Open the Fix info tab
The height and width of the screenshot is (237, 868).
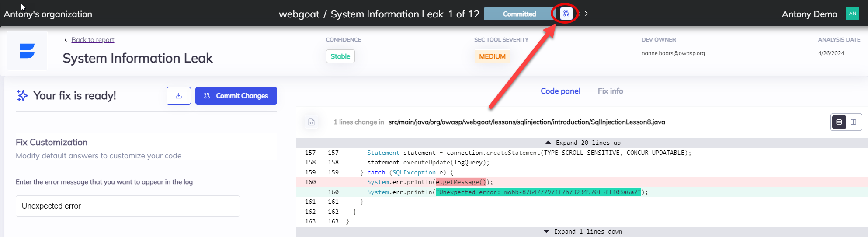coord(610,91)
